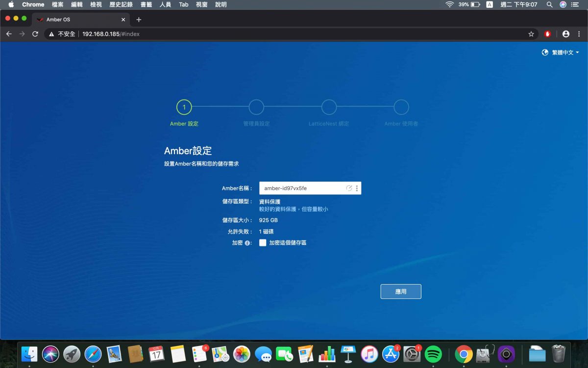Click the 925 GB storage size value
This screenshot has height=368, width=588.
269,220
